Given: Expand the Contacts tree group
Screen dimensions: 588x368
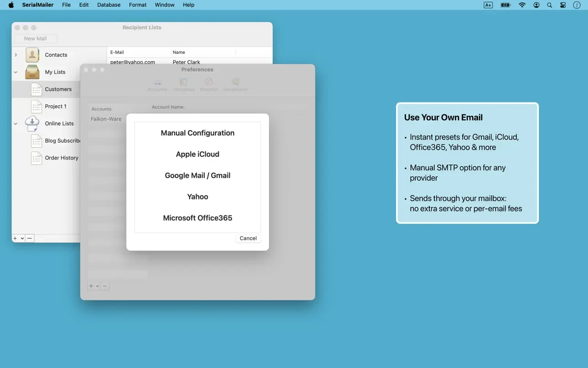Looking at the screenshot, I should (16, 55).
